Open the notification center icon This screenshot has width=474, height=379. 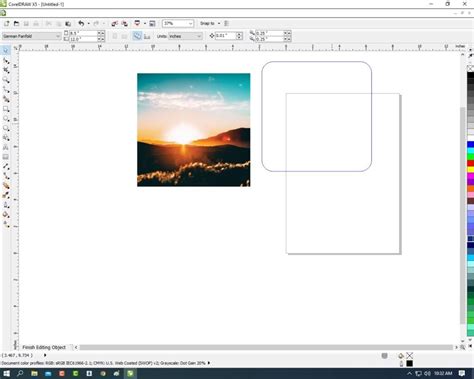click(x=462, y=373)
